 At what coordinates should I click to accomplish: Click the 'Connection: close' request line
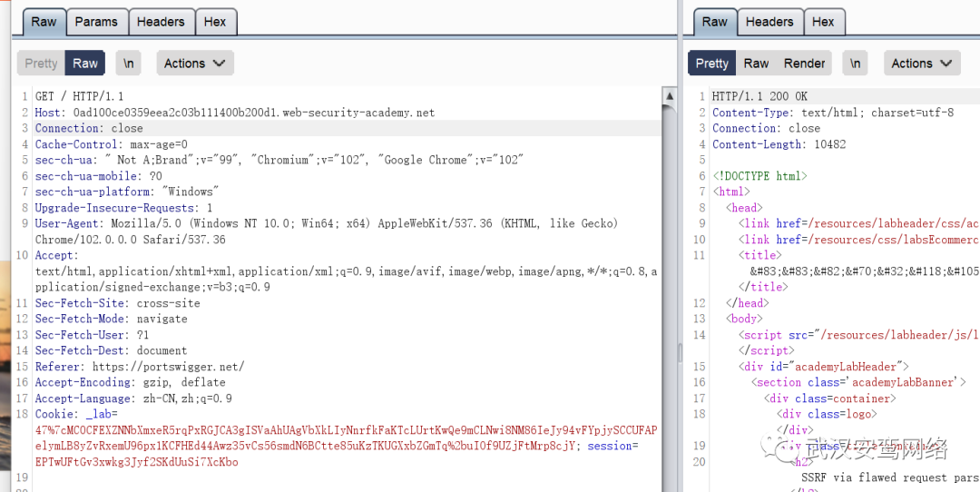89,128
